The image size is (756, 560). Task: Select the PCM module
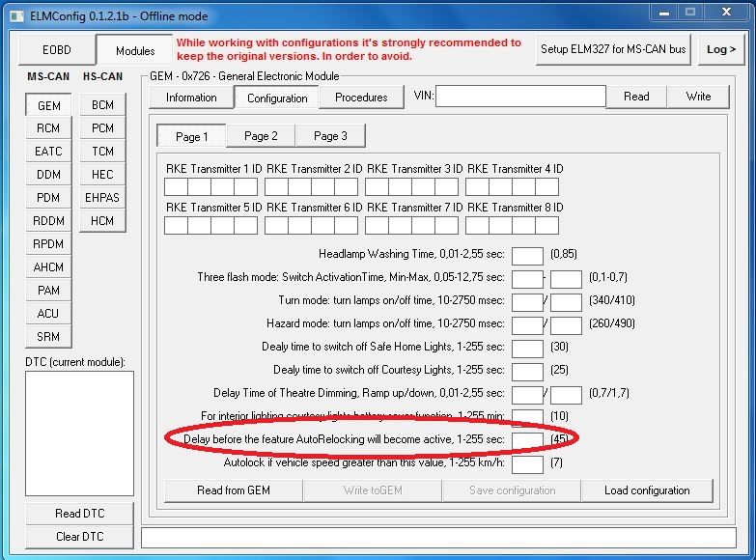coord(102,128)
